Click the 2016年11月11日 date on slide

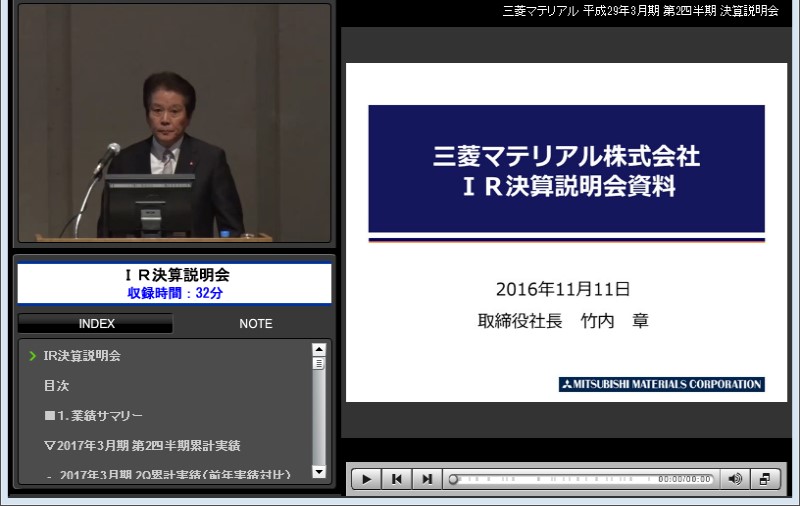pyautogui.click(x=563, y=289)
